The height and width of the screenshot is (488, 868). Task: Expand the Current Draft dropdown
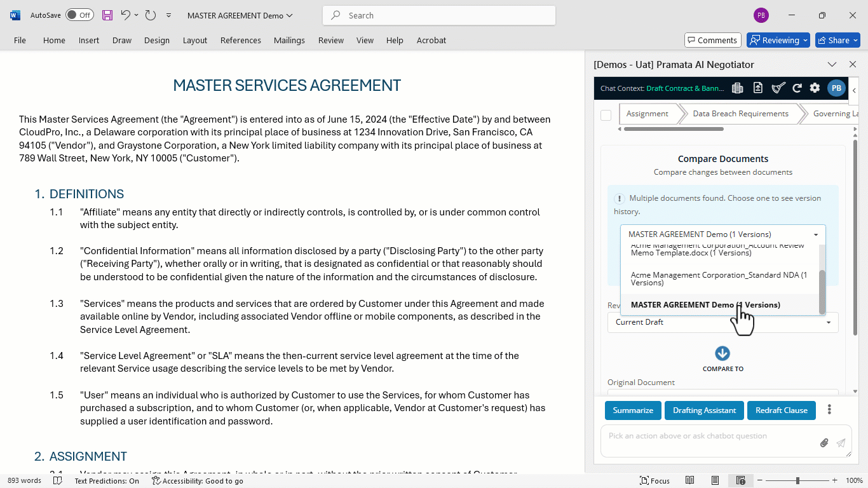point(722,322)
